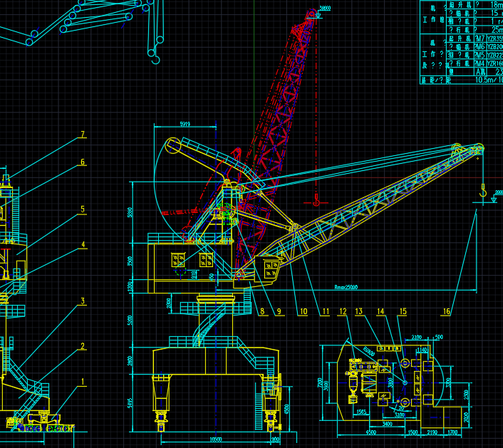
Task: Select the 1140 dimension in plan view
Action: click(x=422, y=350)
